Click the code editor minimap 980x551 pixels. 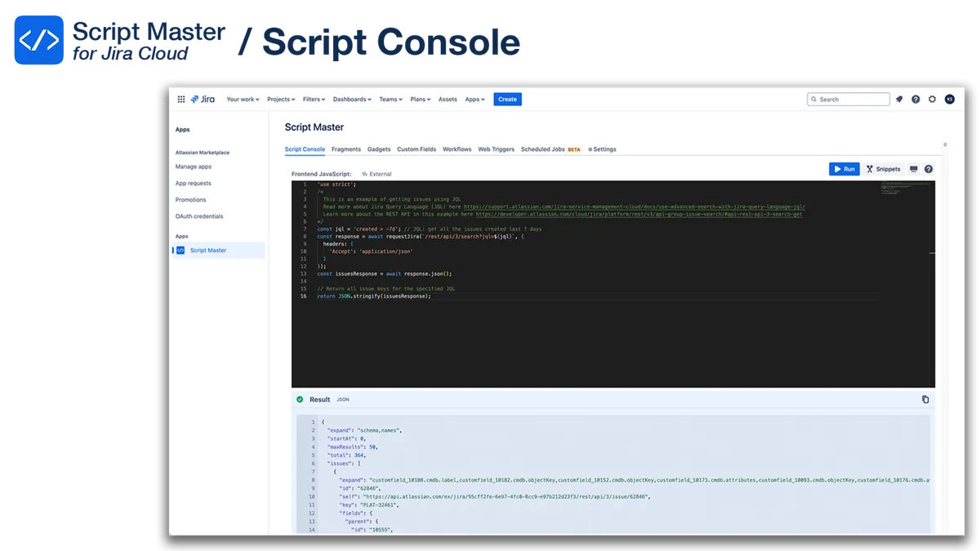[x=906, y=189]
